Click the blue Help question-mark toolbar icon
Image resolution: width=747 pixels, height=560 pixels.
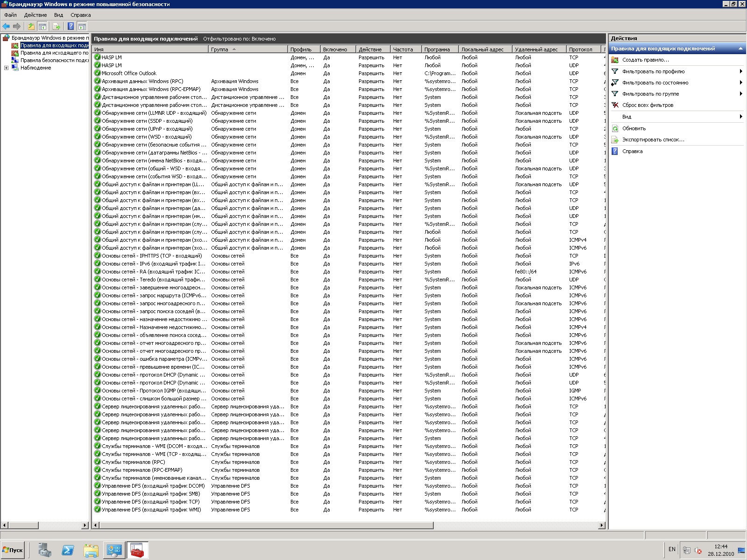tap(70, 27)
